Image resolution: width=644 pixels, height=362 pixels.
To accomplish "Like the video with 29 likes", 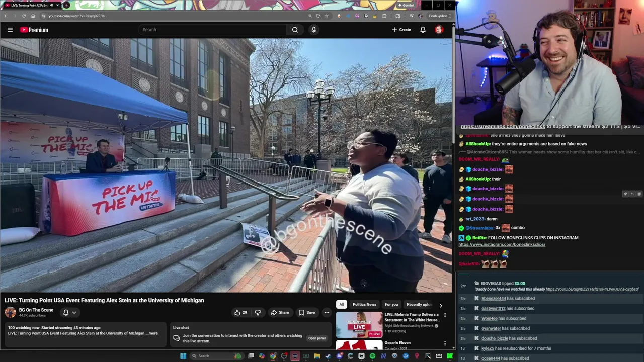I will (x=240, y=313).
